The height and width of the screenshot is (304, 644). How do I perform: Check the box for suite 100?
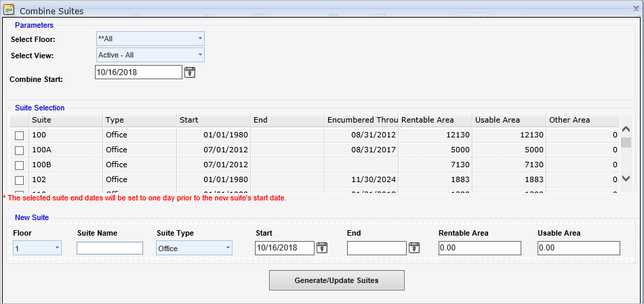pos(19,135)
